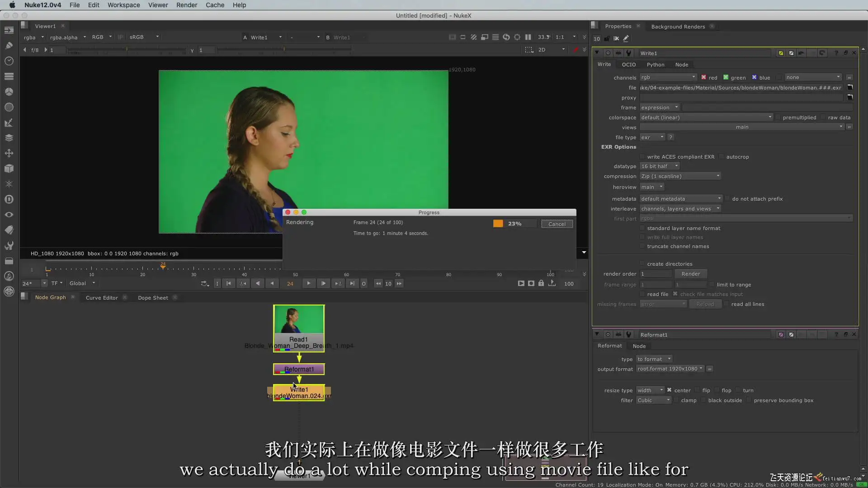Open the viewer 2D mode dropdown

[x=552, y=50]
